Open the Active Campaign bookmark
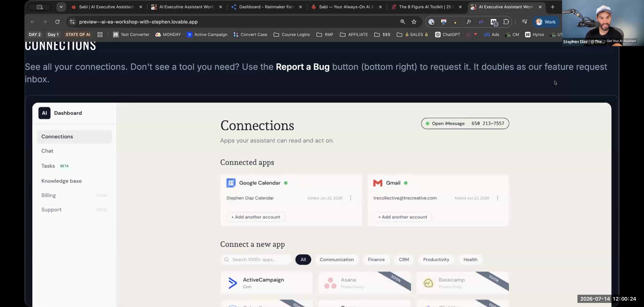Viewport: 644px width, 307px height. [x=207, y=35]
